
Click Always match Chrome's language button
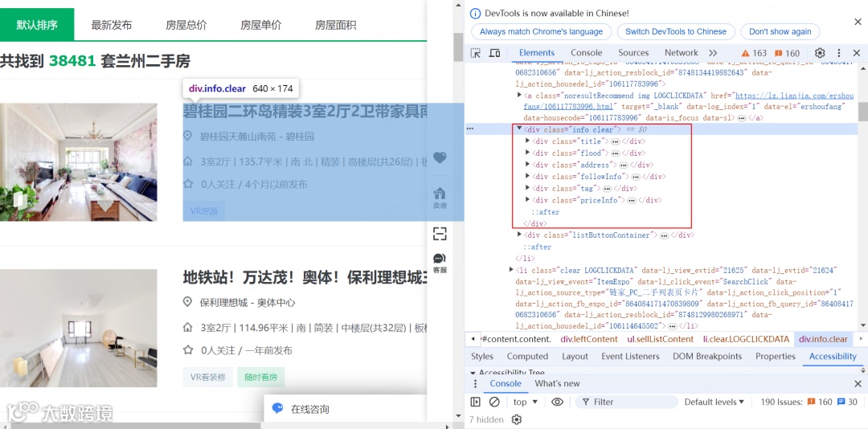541,31
